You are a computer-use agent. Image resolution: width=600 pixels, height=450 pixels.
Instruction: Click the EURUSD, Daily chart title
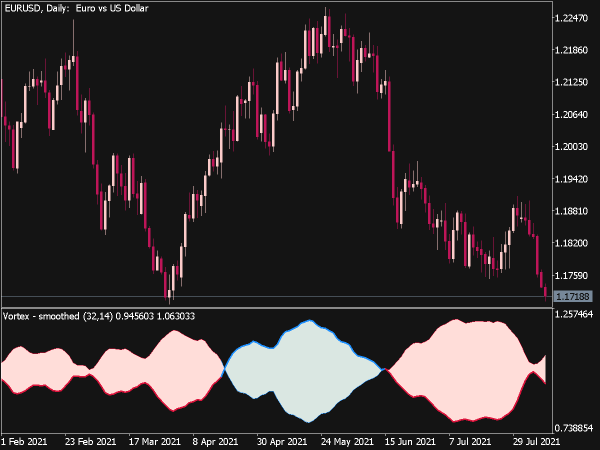click(x=76, y=8)
